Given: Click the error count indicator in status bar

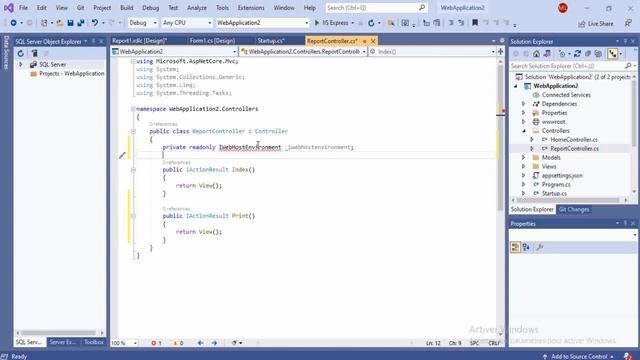Looking at the screenshot, I should tap(156, 343).
